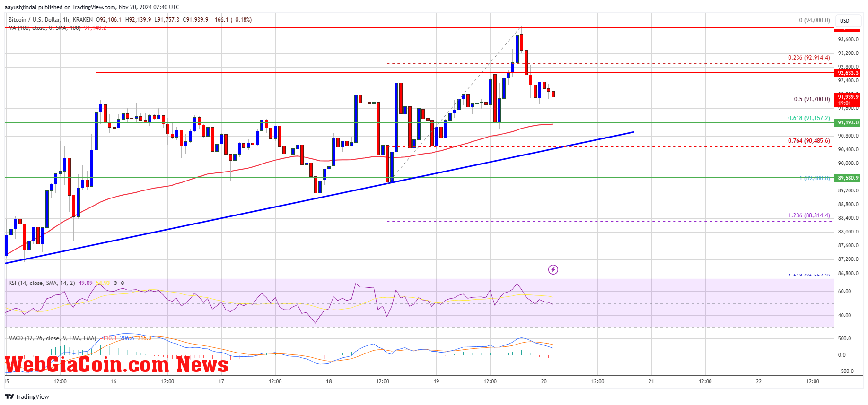Screen dimensions: 868x405
Task: Click the −166.1 (−0.18%) change value
Action: 231,20
